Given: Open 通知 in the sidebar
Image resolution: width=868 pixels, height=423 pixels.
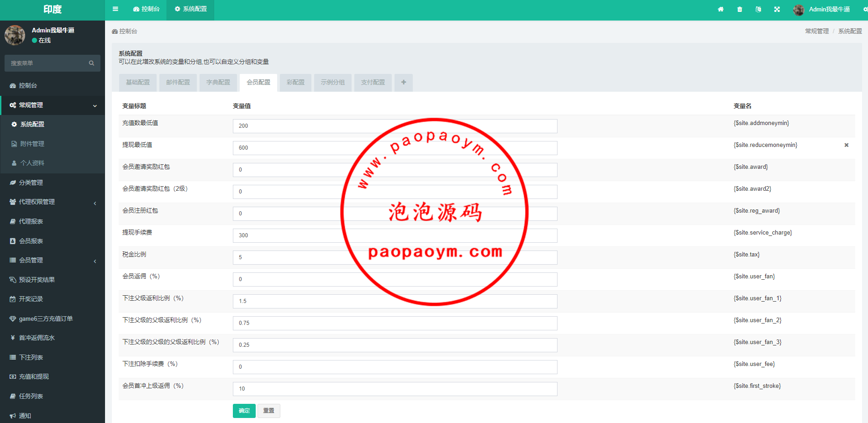Looking at the screenshot, I should coord(53,416).
